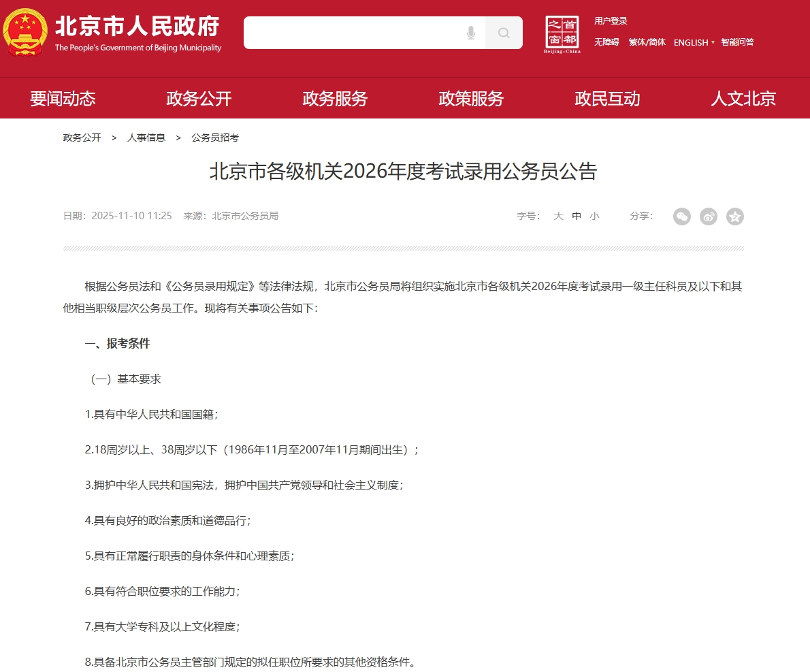The height and width of the screenshot is (672, 810).
Task: Switch 繁体/简体 character display
Action: [647, 42]
